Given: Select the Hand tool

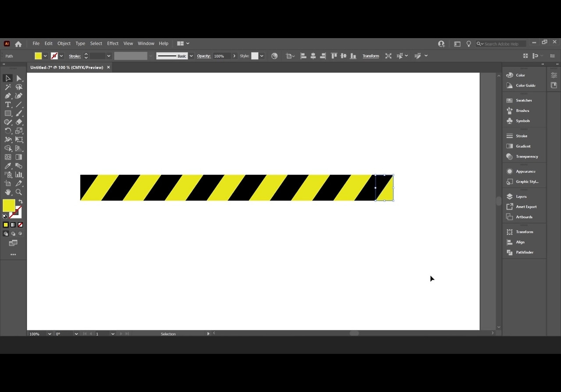Looking at the screenshot, I should coord(8,192).
